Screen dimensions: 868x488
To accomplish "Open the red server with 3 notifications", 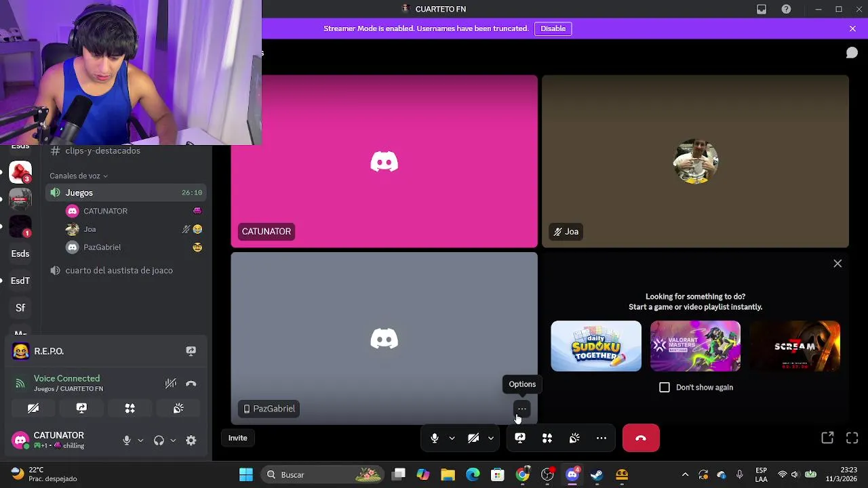I will (x=20, y=172).
